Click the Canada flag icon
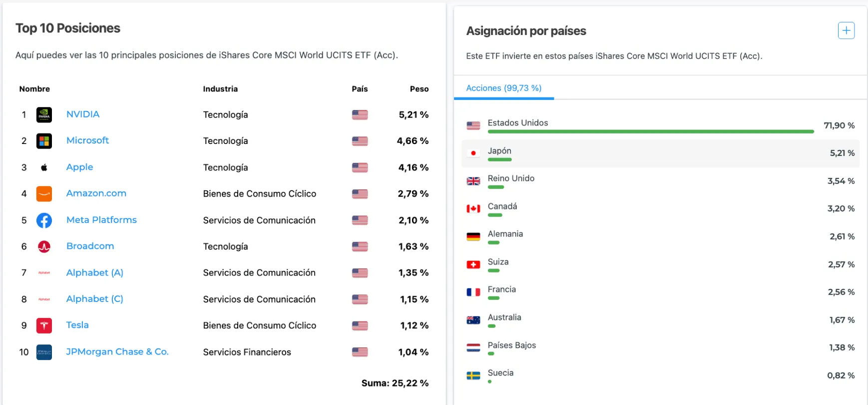Viewport: 868px width, 405px height. point(473,208)
